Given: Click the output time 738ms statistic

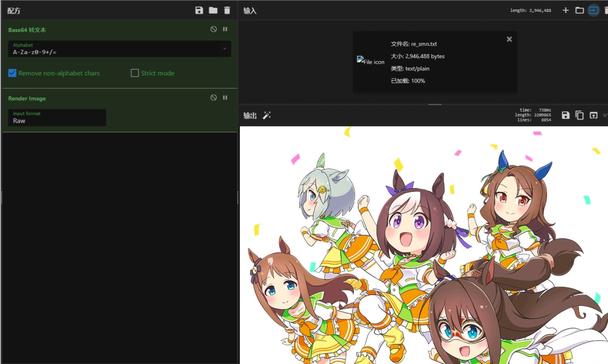Looking at the screenshot, I should tap(535, 110).
